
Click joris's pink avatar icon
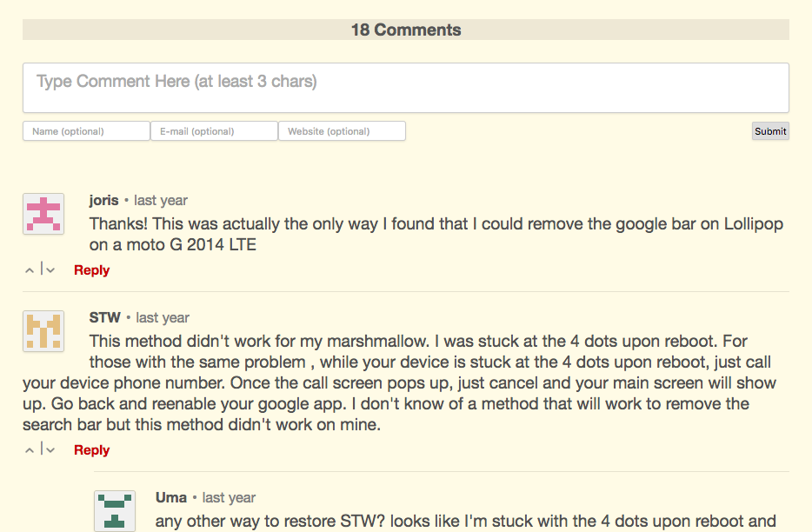(x=43, y=214)
